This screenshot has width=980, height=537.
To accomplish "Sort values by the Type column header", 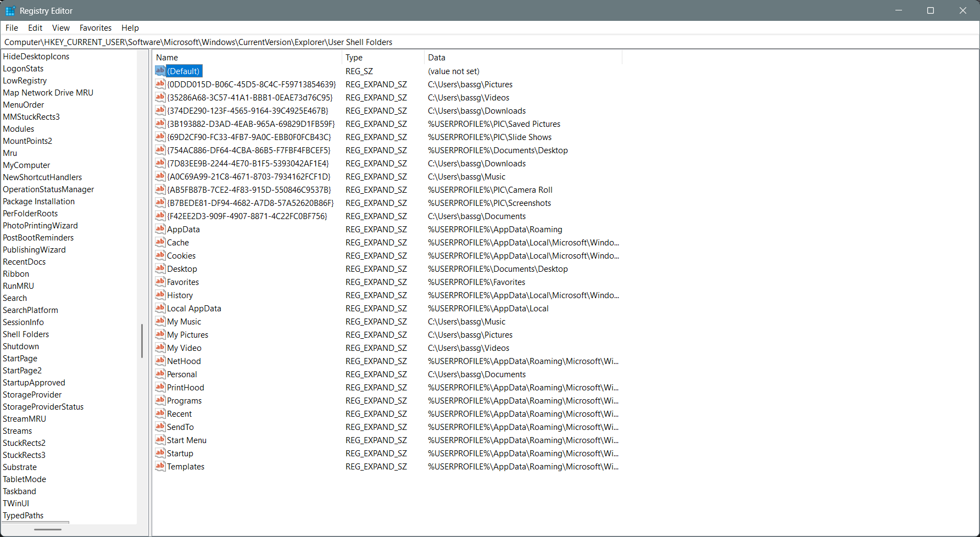I will pyautogui.click(x=383, y=58).
